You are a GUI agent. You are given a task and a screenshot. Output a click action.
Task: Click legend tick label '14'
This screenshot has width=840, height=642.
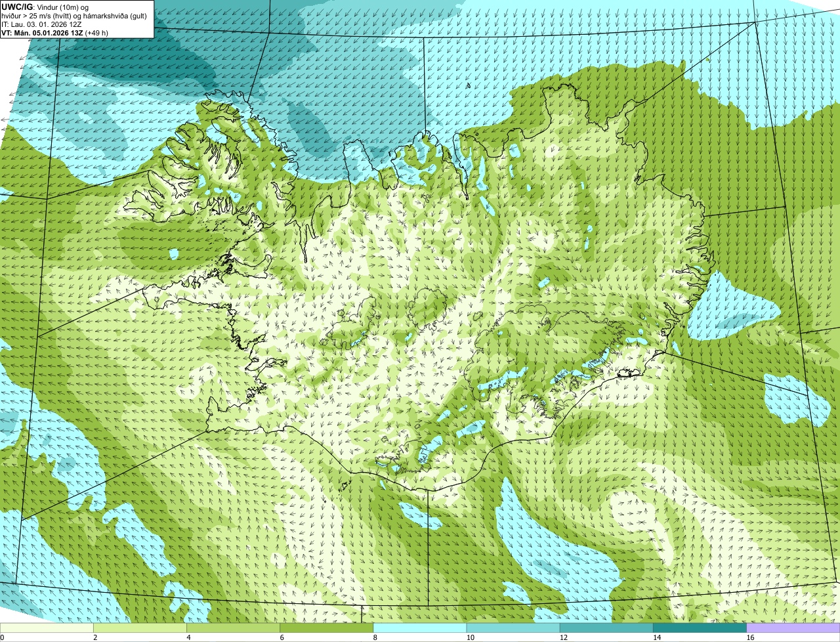coord(656,637)
